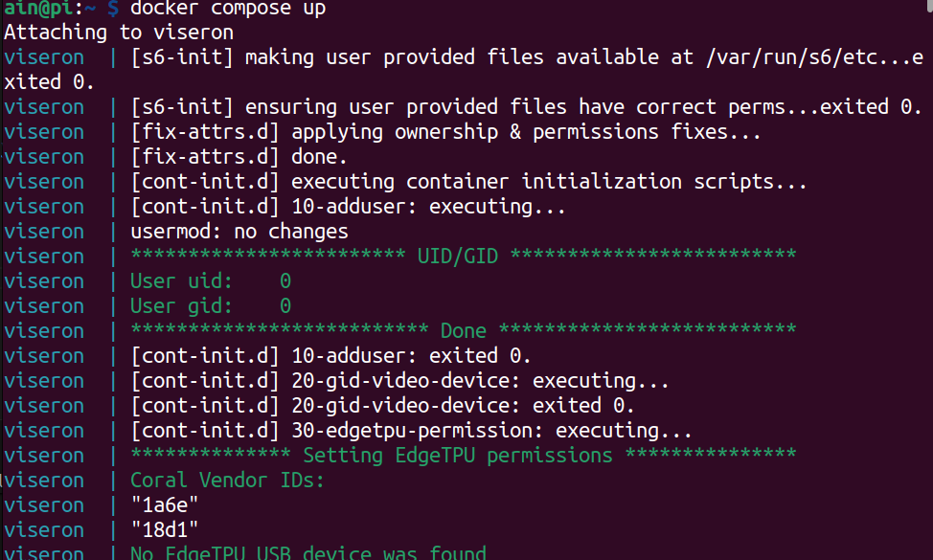The image size is (933, 560).
Task: Click the green "UID/GID" header text
Action: point(464,257)
